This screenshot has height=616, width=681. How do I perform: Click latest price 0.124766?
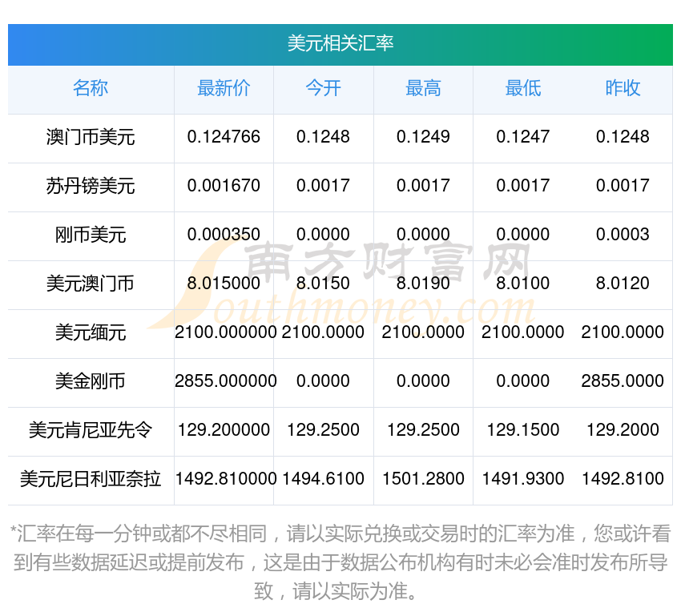224,137
